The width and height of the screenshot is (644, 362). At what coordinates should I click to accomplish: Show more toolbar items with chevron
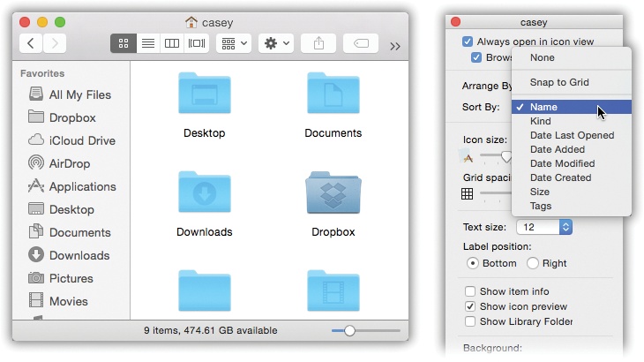pos(394,45)
